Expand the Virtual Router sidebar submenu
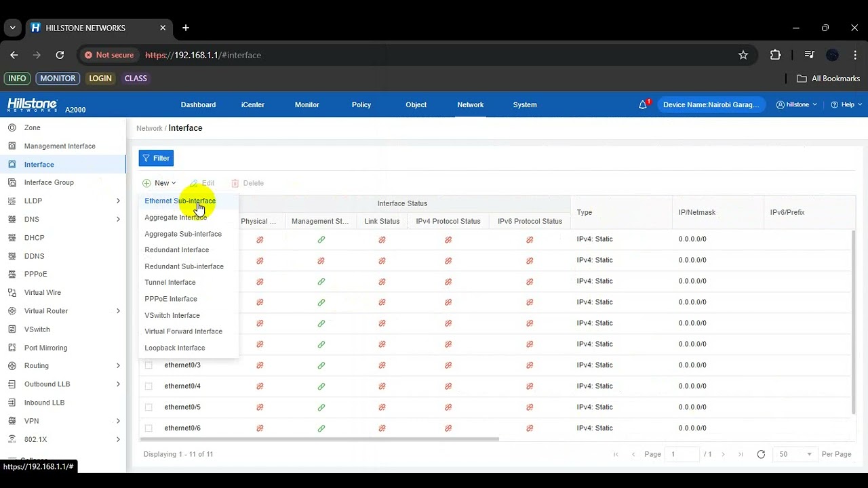Viewport: 868px width, 488px height. tap(118, 310)
